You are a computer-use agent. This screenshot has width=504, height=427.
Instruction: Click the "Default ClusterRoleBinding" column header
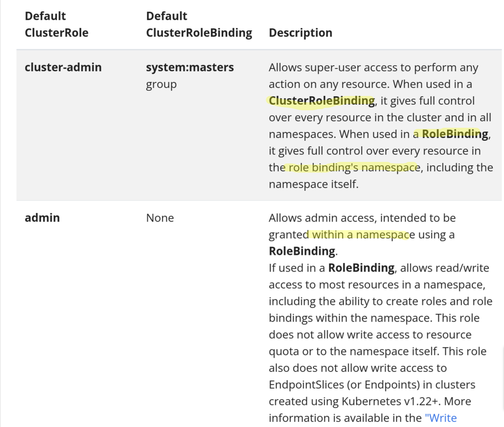[x=199, y=24]
